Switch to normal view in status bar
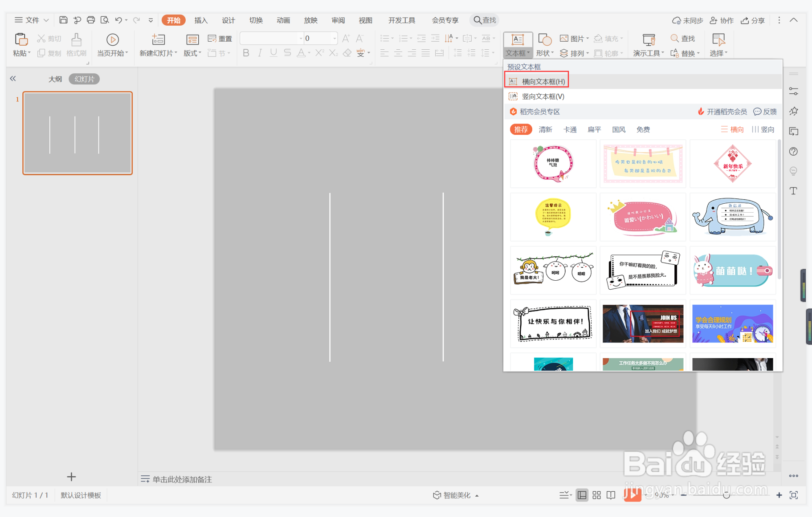The image size is (812, 517). click(x=582, y=495)
